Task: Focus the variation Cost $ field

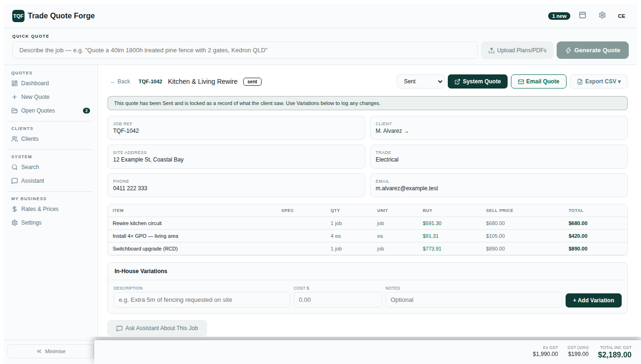Action: point(338,300)
